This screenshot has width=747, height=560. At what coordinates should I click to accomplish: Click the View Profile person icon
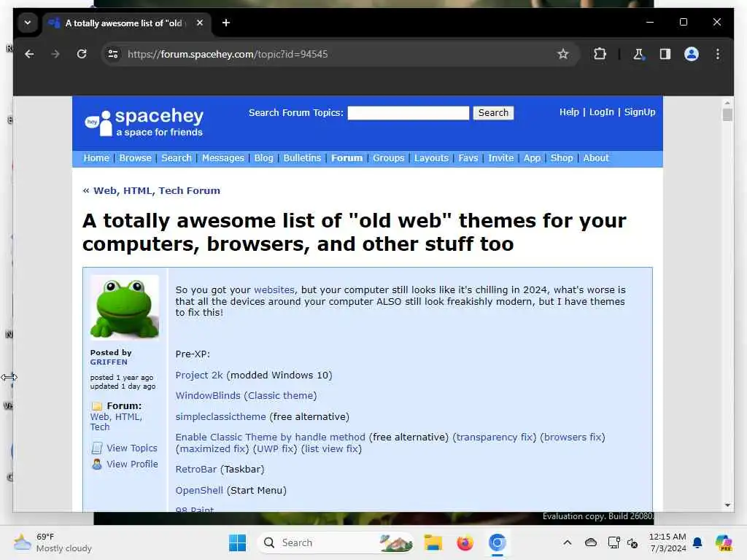97,464
